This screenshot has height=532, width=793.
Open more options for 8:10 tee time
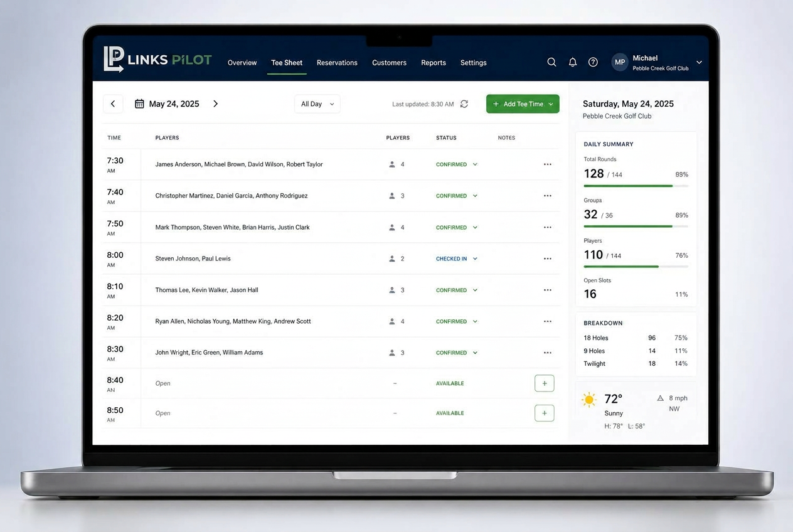click(x=548, y=290)
